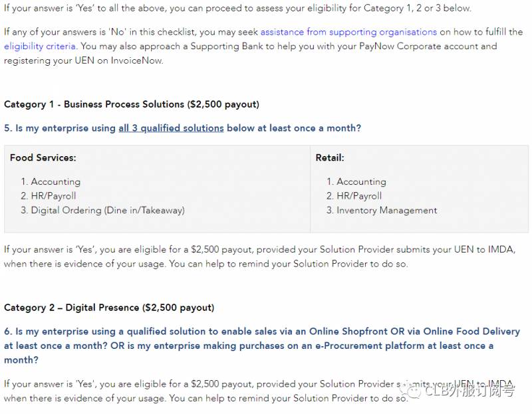
Task: Click 'Accounting' under Retail
Action: click(361, 181)
